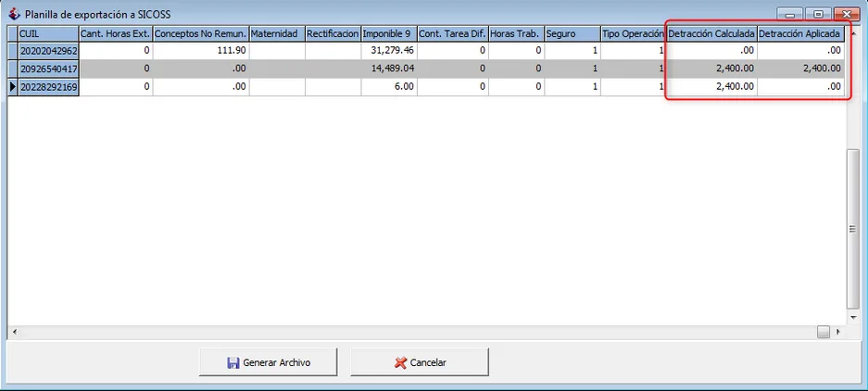Image resolution: width=868 pixels, height=391 pixels.
Task: Click the Imponible 9 column header
Action: pos(389,33)
